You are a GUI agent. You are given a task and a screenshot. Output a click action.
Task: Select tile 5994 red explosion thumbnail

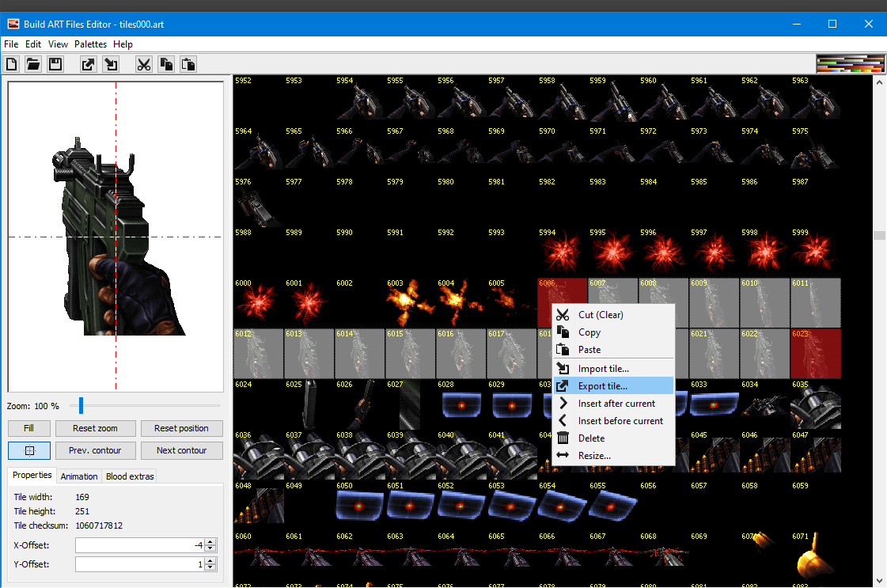click(x=562, y=252)
